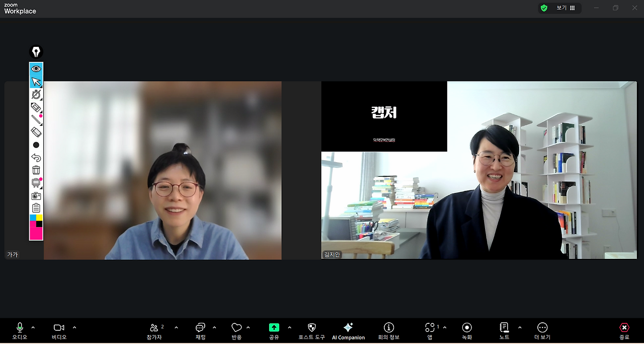Expand share options arrow next to 공유

[289, 327]
